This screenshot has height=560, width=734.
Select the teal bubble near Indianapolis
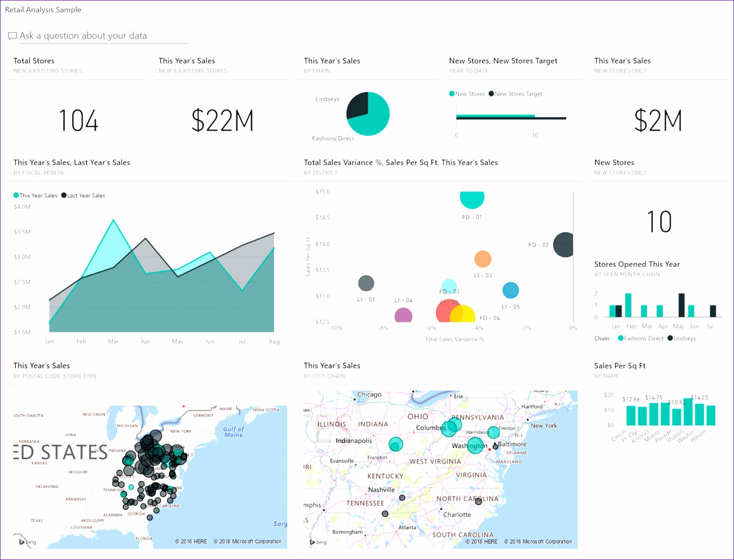pos(396,444)
